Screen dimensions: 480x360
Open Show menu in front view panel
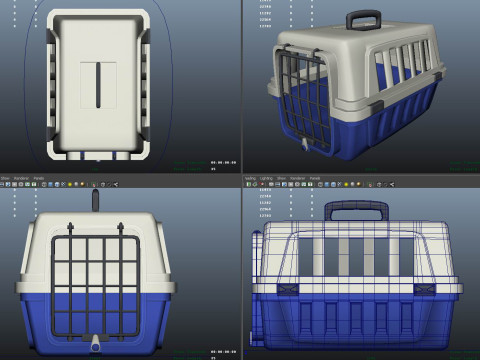pyautogui.click(x=5, y=178)
